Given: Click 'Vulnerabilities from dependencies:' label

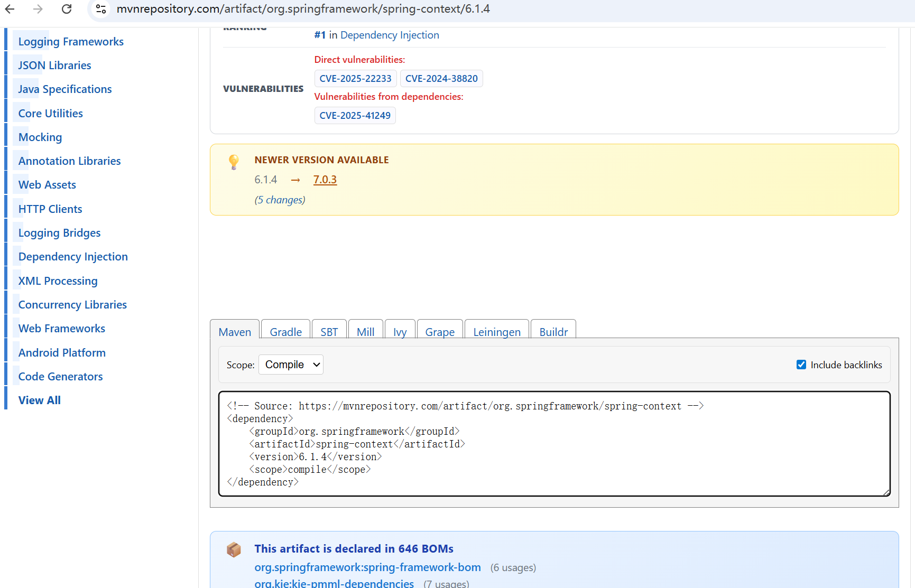Looking at the screenshot, I should pos(389,97).
